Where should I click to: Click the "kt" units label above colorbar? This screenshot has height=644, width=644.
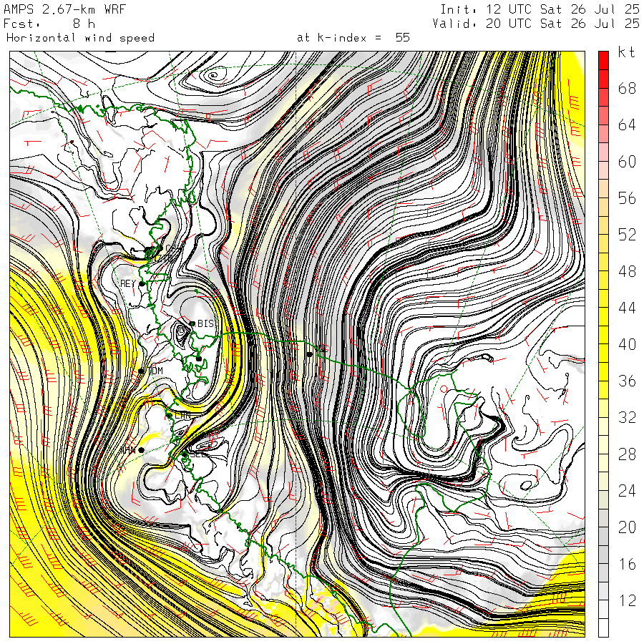click(627, 52)
